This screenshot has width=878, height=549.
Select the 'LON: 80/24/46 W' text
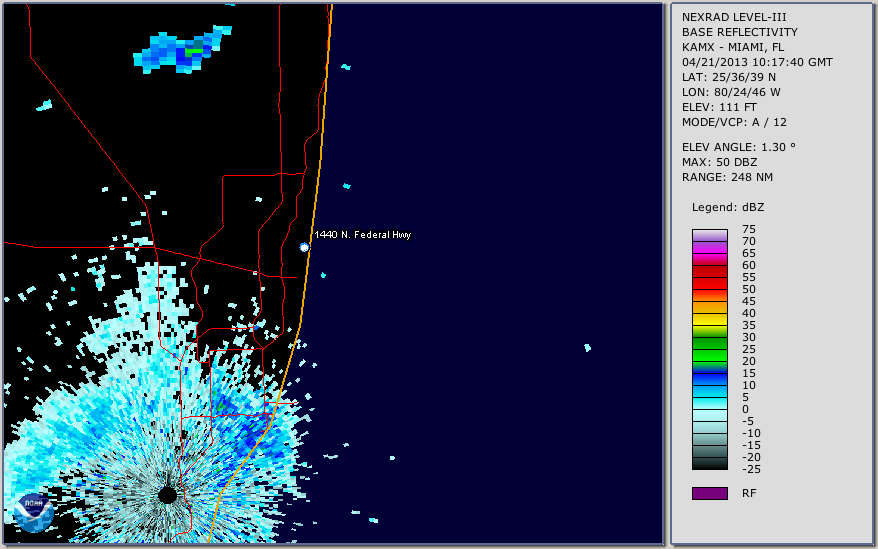(731, 92)
